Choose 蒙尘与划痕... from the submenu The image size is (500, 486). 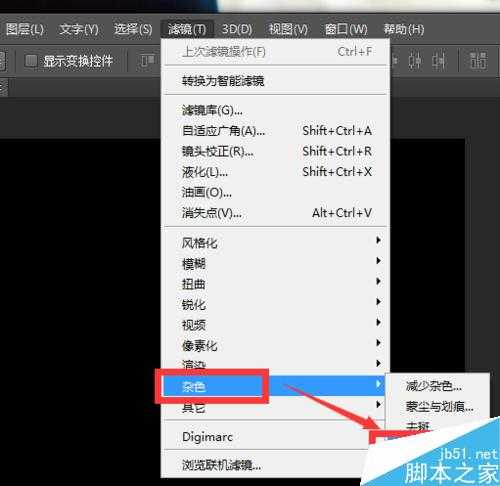tap(437, 407)
